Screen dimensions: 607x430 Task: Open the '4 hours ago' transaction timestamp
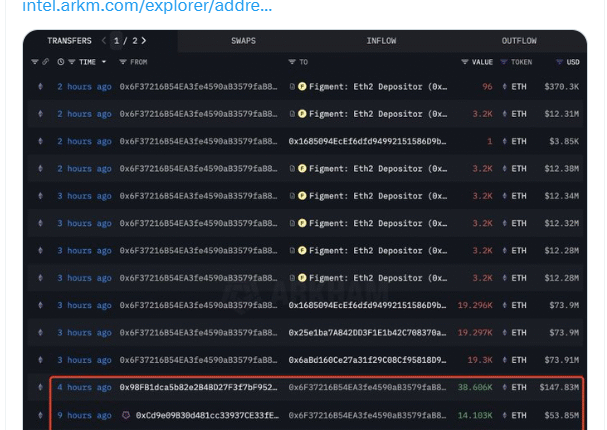pos(84,387)
